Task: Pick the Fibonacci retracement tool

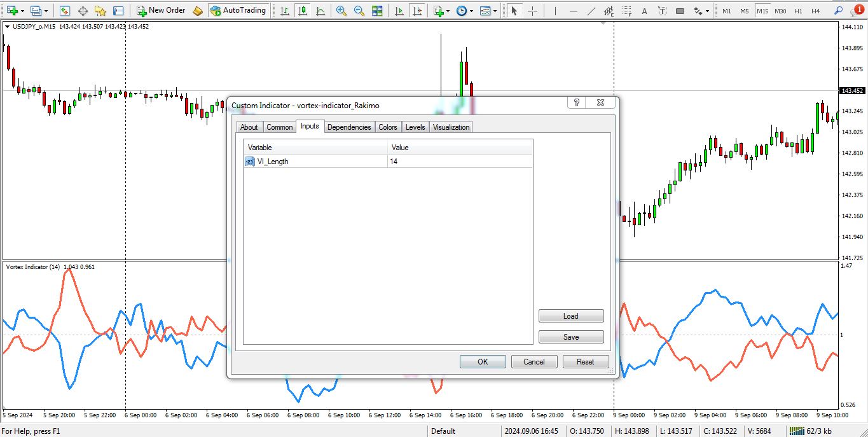Action: point(626,11)
